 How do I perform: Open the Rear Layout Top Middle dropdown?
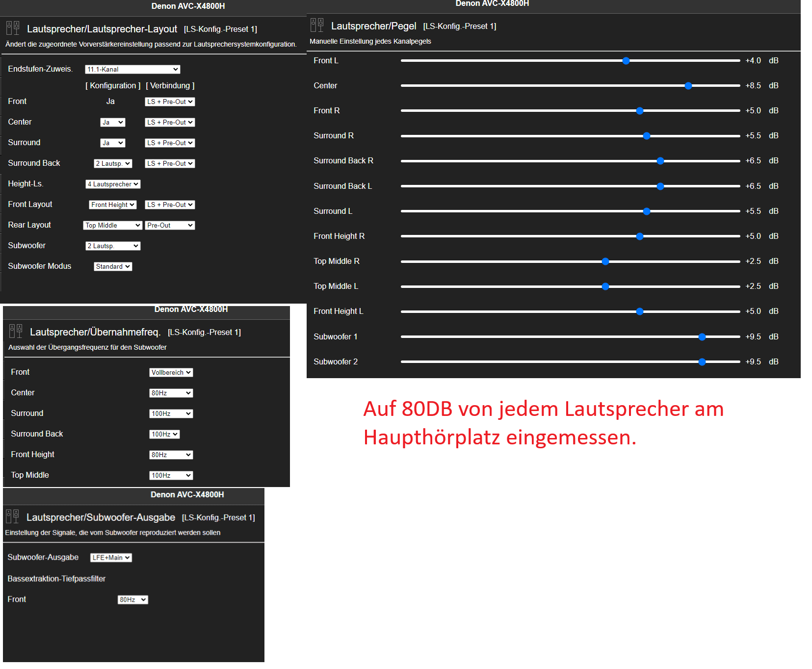[113, 225]
